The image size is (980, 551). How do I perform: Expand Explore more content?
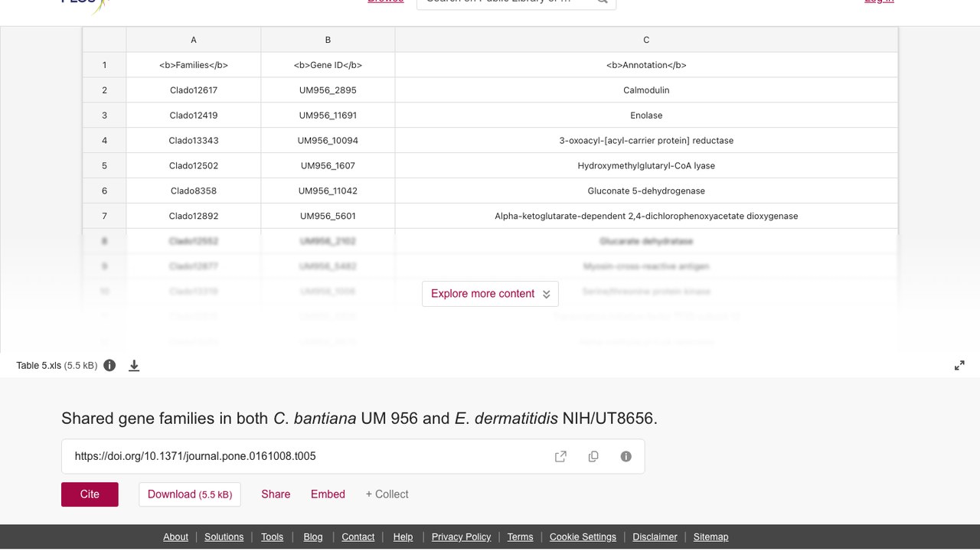coord(490,294)
